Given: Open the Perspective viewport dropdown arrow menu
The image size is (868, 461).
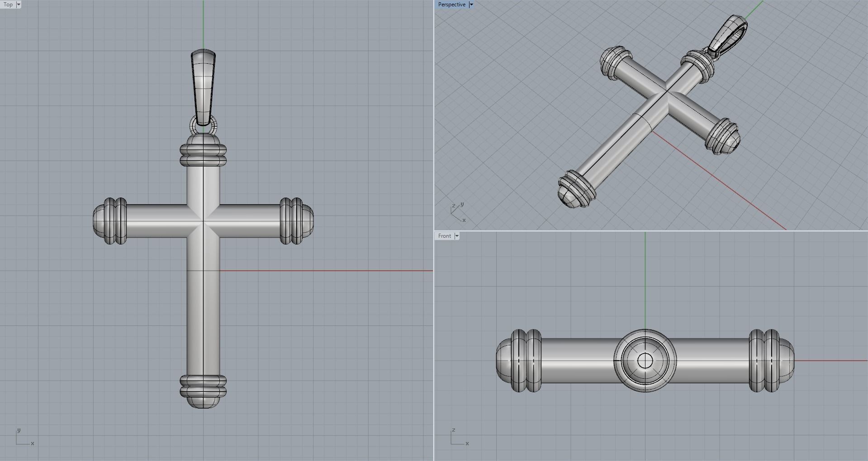Looking at the screenshot, I should point(471,5).
